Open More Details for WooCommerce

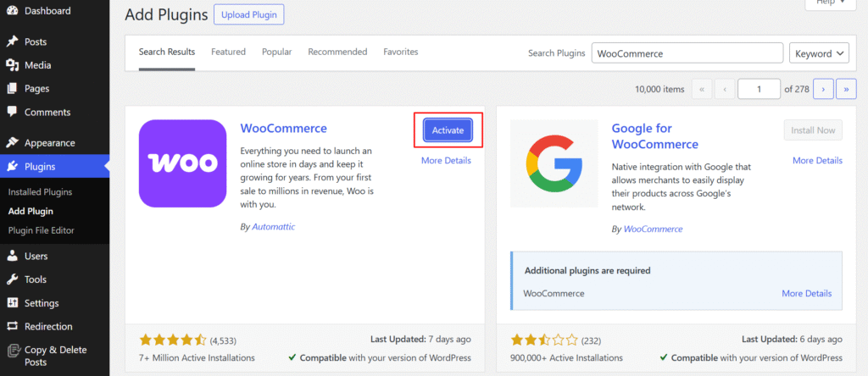pos(446,160)
